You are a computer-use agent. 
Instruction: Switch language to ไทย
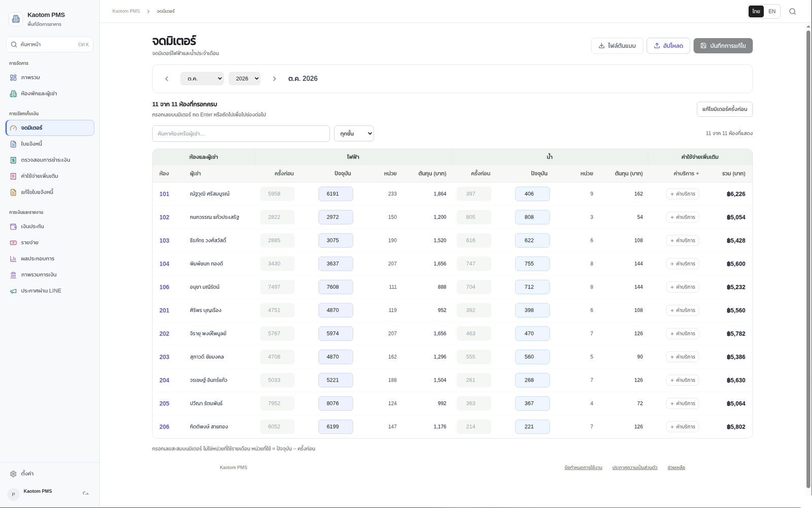(x=756, y=11)
